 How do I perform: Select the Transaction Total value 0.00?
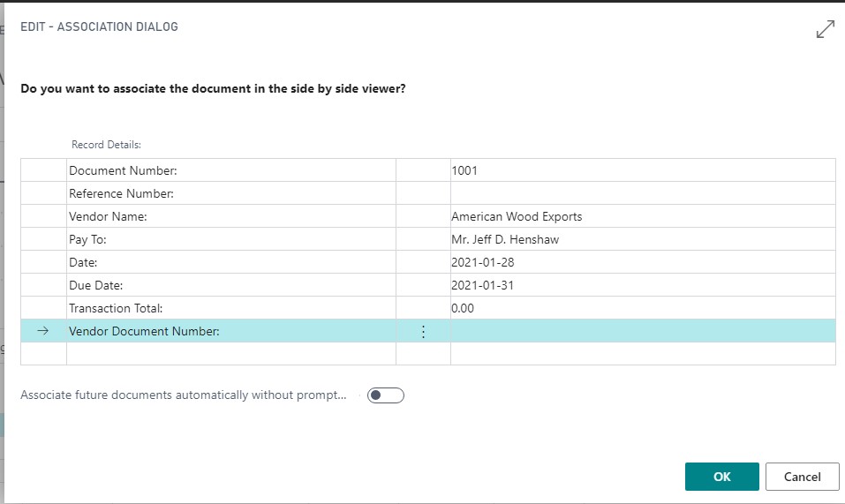pos(464,308)
